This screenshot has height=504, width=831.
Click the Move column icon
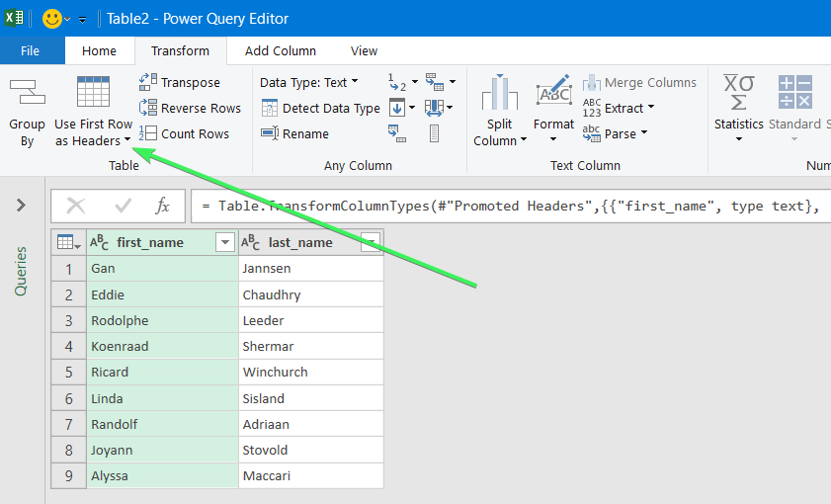(434, 108)
